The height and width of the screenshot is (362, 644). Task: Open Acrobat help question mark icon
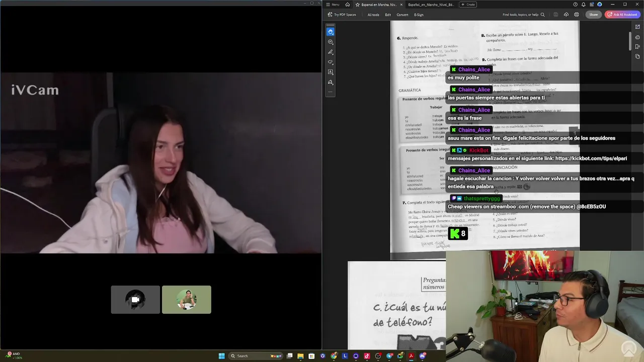575,5
